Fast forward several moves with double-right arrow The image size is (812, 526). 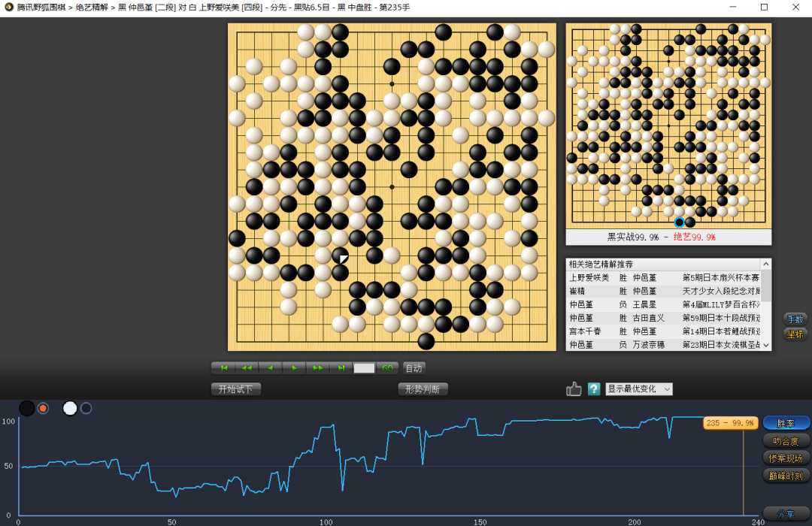317,368
